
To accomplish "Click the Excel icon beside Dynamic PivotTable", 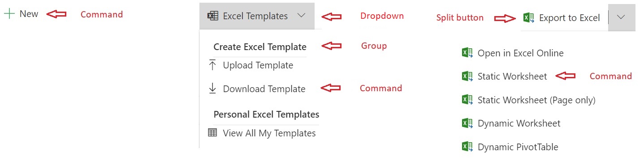I will coord(467,147).
